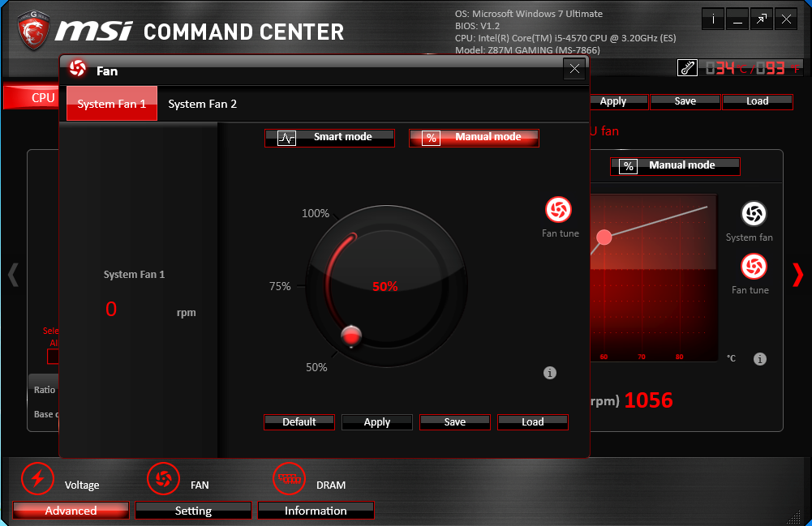
Task: Click the 75% mark on the fan dial
Action: [x=280, y=286]
